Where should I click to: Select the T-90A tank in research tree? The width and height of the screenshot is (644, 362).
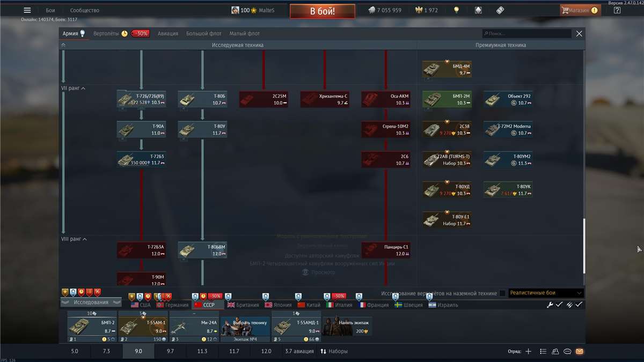141,130
